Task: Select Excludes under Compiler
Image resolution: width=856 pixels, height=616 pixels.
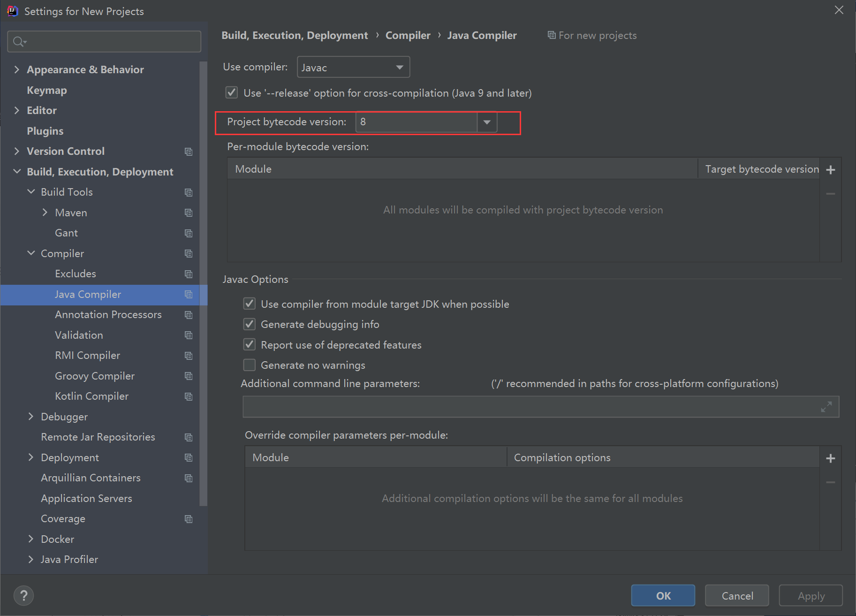Action: click(x=76, y=274)
